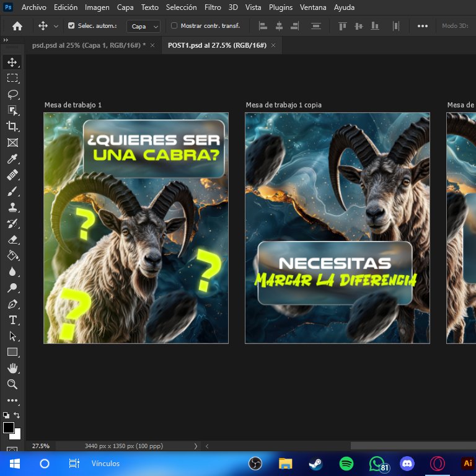Screen dimensions: 476x476
Task: Align left edges in options bar
Action: 263,26
